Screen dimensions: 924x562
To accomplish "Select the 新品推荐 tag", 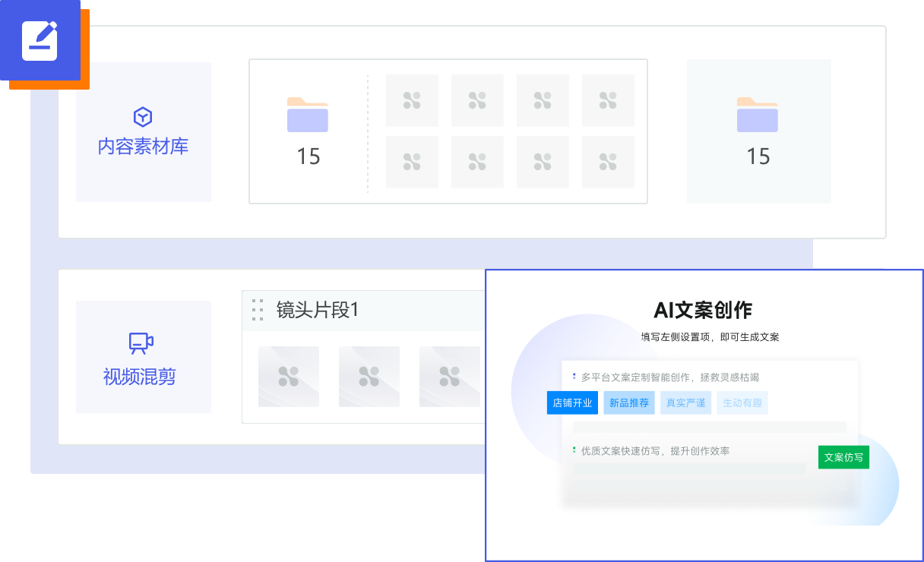I will 629,403.
